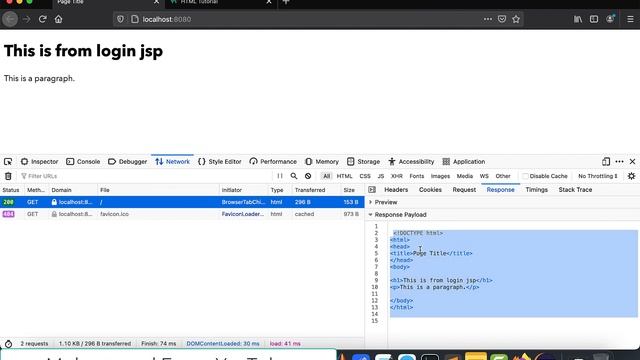Filter requests by Media
Viewport: 640px width, 360px height.
tap(464, 176)
